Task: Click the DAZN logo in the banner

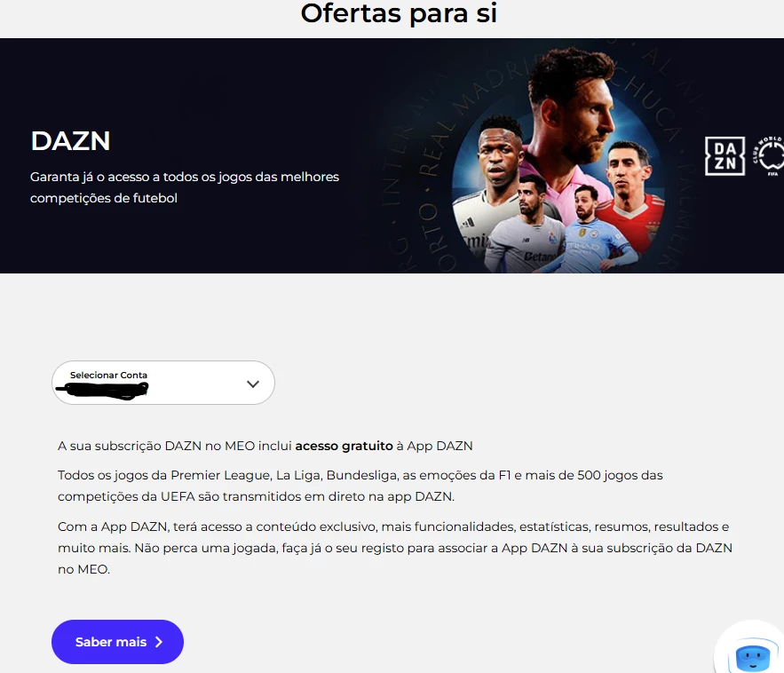Action: (x=725, y=156)
